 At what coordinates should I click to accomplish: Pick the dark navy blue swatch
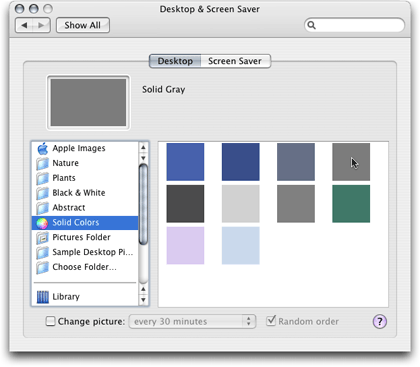pyautogui.click(x=241, y=162)
